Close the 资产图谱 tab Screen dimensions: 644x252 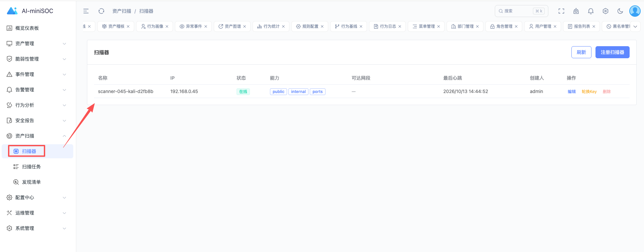pyautogui.click(x=245, y=26)
